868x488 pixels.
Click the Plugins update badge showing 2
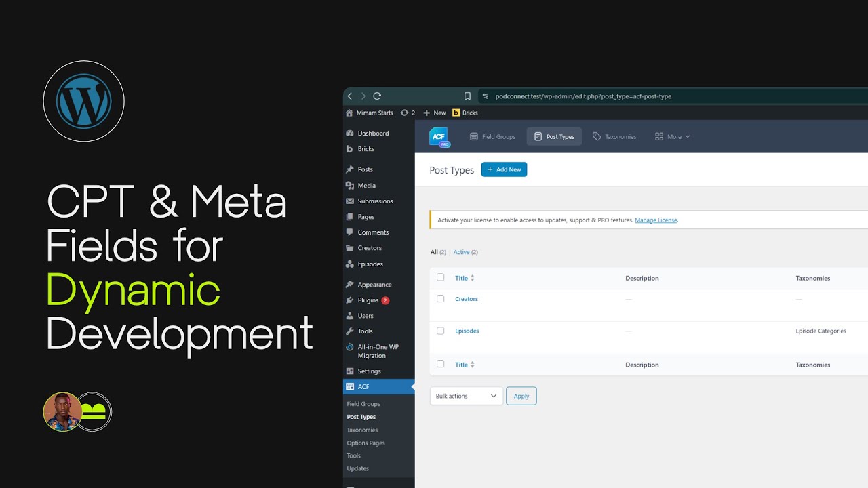(385, 300)
